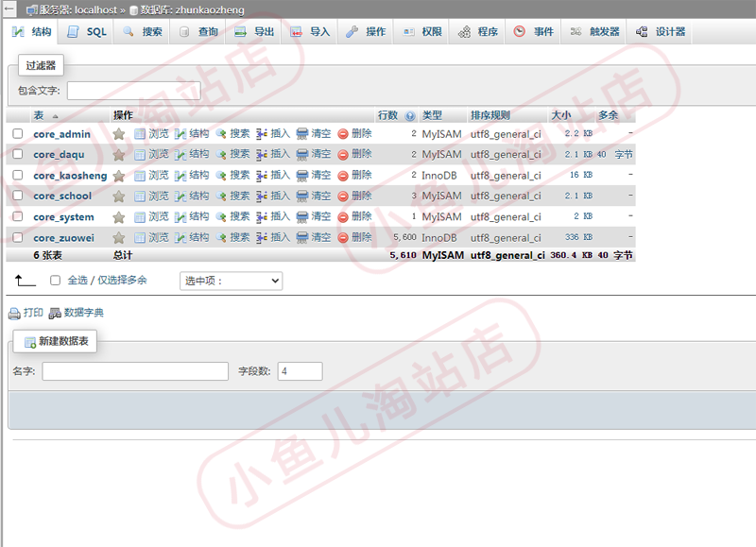Open the 设计器 designer tab
The width and height of the screenshot is (756, 547).
click(660, 32)
